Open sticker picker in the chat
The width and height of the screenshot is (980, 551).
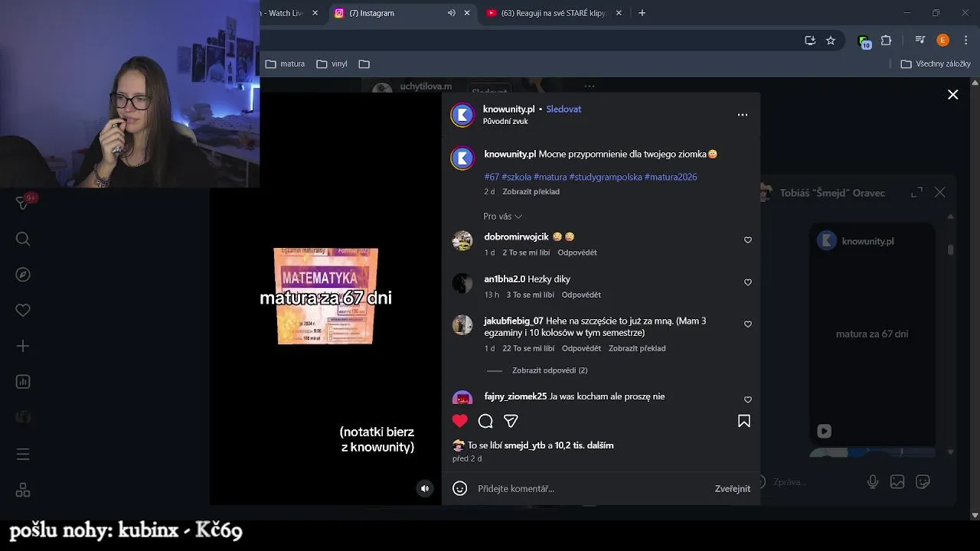coord(923,482)
